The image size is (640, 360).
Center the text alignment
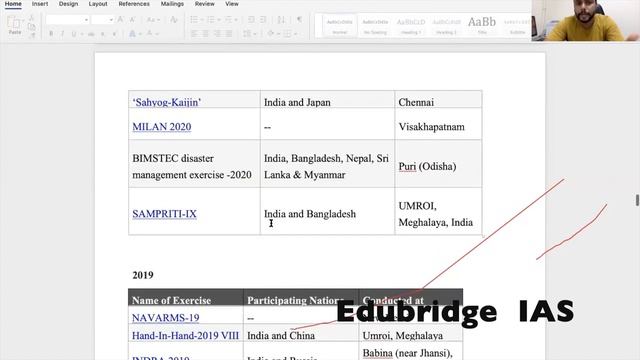tap(206, 34)
